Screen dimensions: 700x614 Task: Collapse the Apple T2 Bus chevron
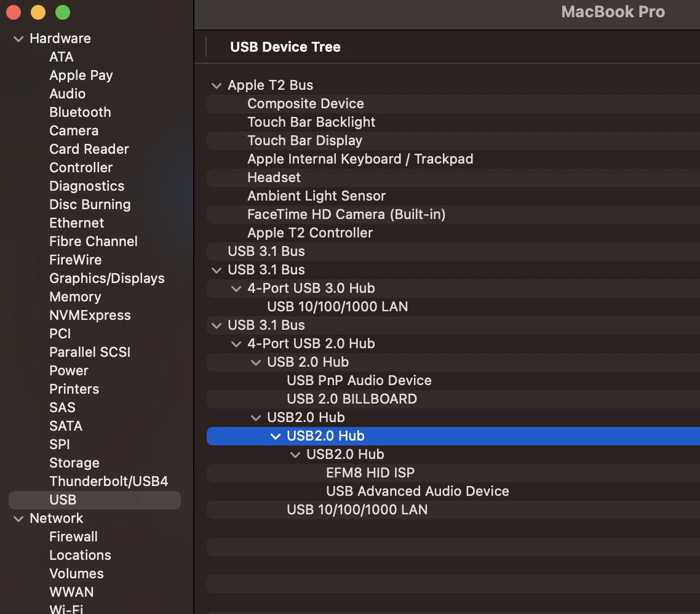click(x=217, y=86)
